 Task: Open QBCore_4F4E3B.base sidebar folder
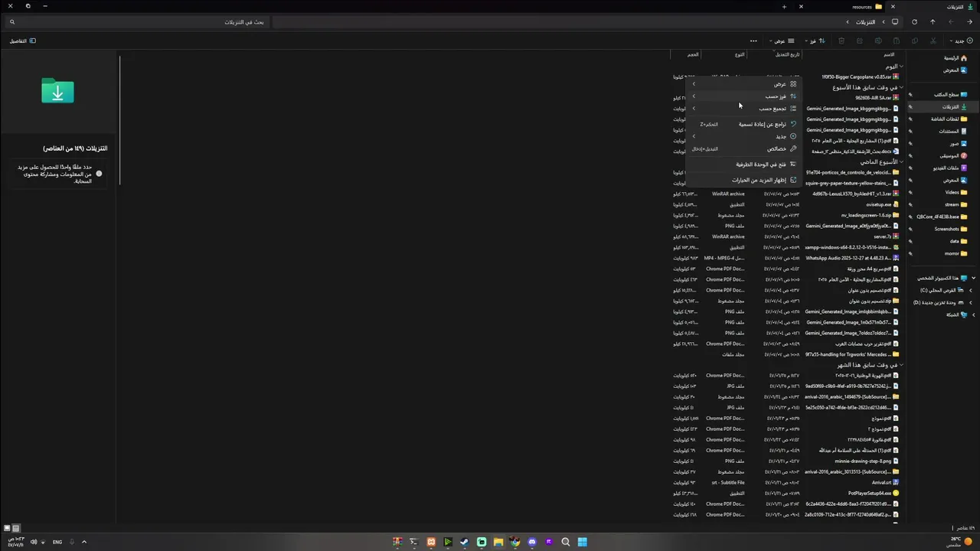(x=942, y=217)
